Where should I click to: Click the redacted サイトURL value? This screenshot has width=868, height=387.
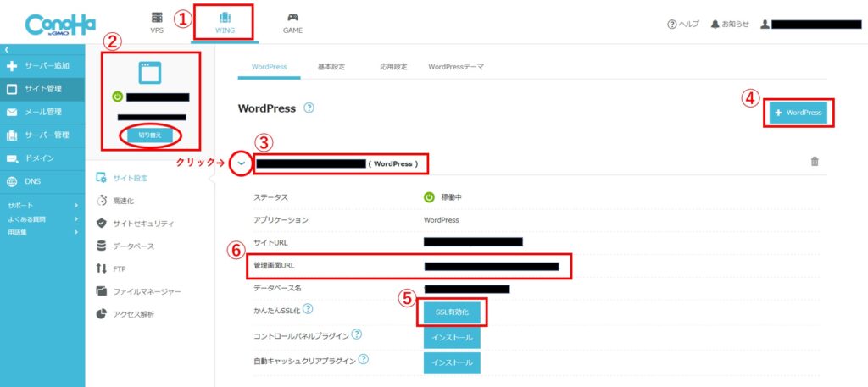coord(473,241)
